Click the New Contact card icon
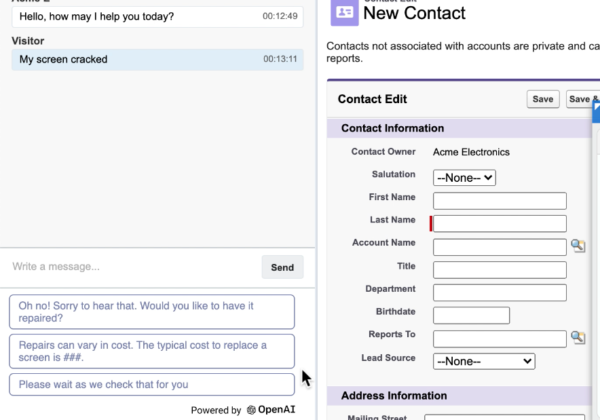 (x=344, y=12)
